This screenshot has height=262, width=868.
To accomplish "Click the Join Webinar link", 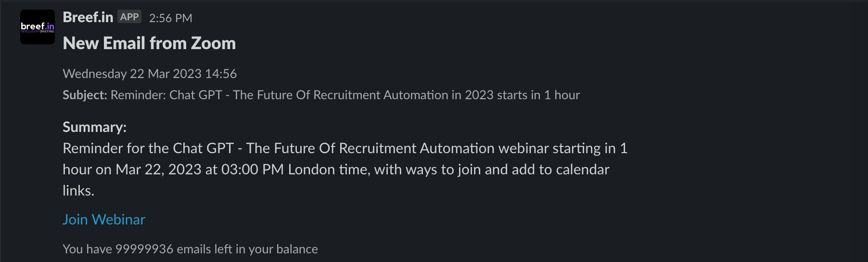I will 104,219.
